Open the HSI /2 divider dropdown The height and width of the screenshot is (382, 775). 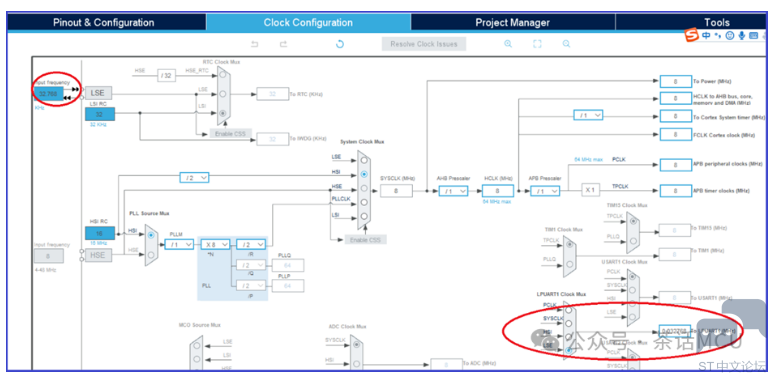click(x=195, y=177)
